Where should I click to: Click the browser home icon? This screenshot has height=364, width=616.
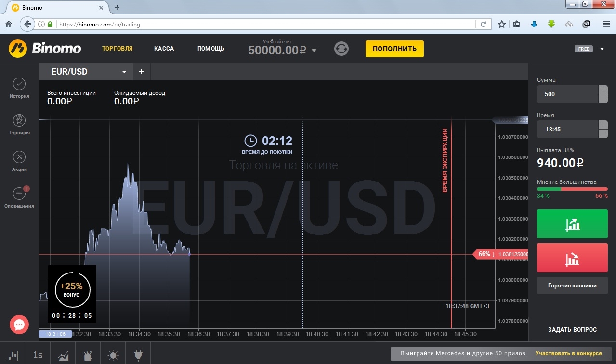9,24
